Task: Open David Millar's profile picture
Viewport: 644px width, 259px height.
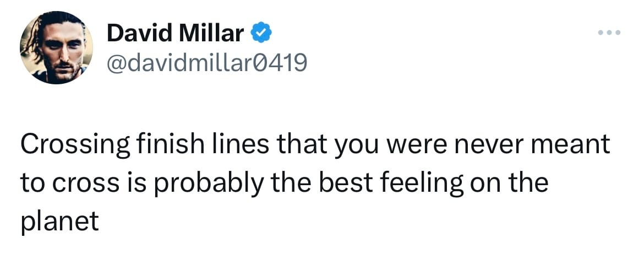Action: [56, 48]
